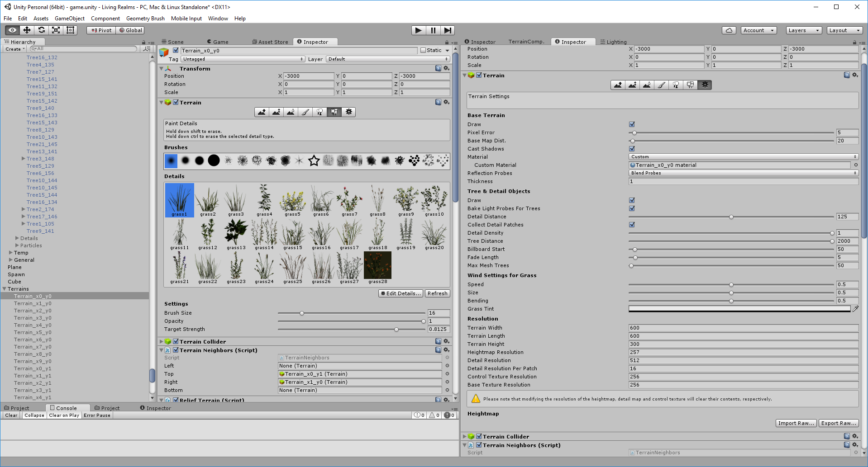Choose Raise/Lower Terrain tool in middle inspector
Screen dimensions: 868x467
tap(262, 112)
